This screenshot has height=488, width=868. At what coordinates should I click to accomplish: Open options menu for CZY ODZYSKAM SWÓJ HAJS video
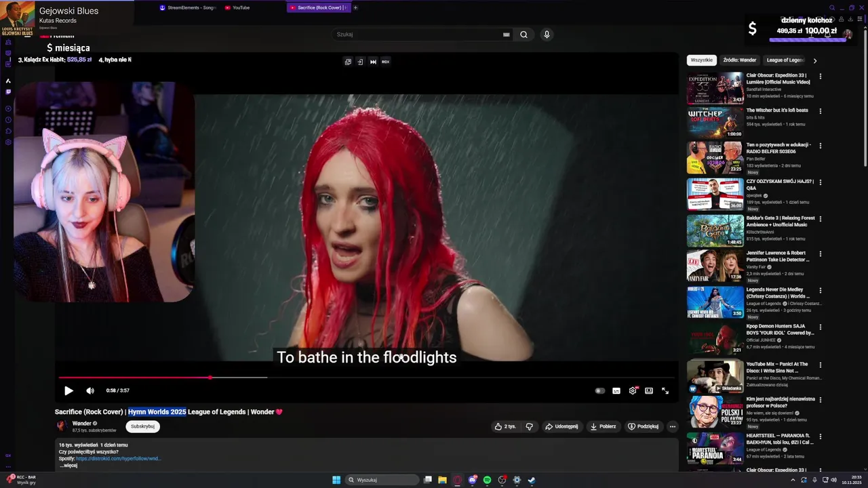point(820,182)
